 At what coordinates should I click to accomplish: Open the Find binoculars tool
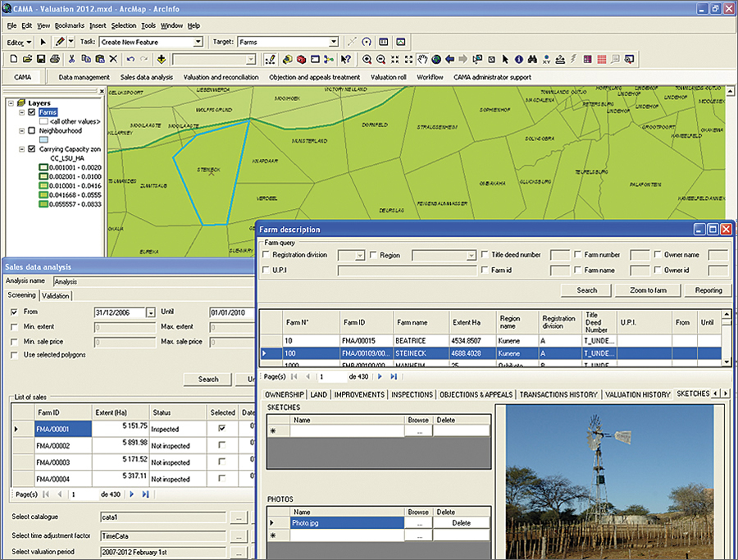532,60
